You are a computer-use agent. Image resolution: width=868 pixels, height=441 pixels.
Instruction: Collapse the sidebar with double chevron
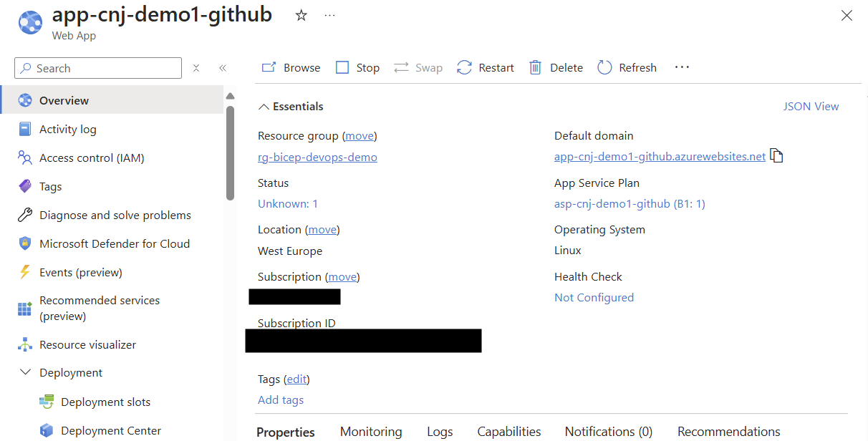[x=223, y=68]
